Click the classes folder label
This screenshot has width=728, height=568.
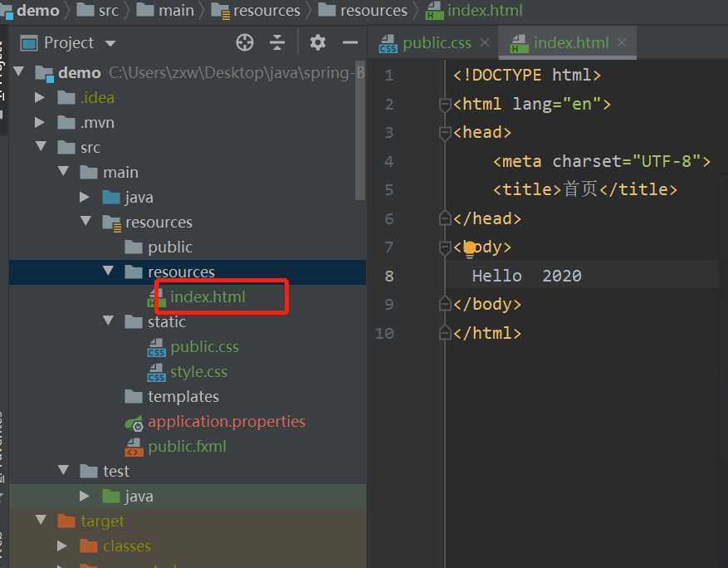[127, 546]
